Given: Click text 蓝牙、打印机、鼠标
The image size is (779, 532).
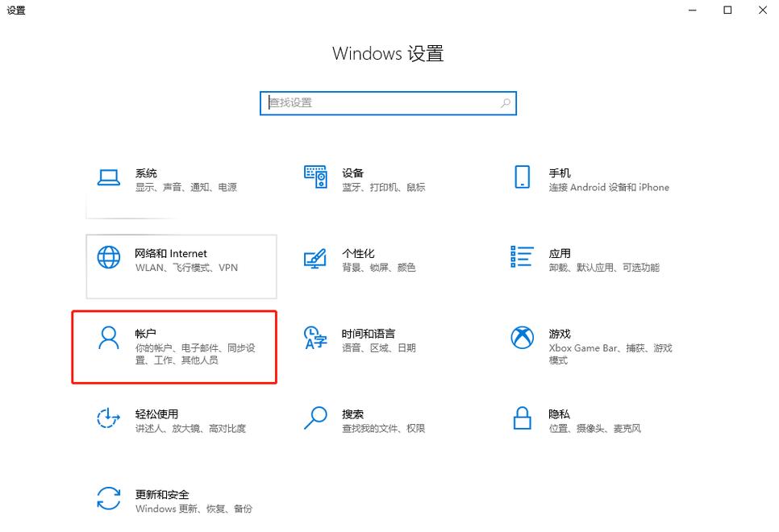Looking at the screenshot, I should (384, 187).
